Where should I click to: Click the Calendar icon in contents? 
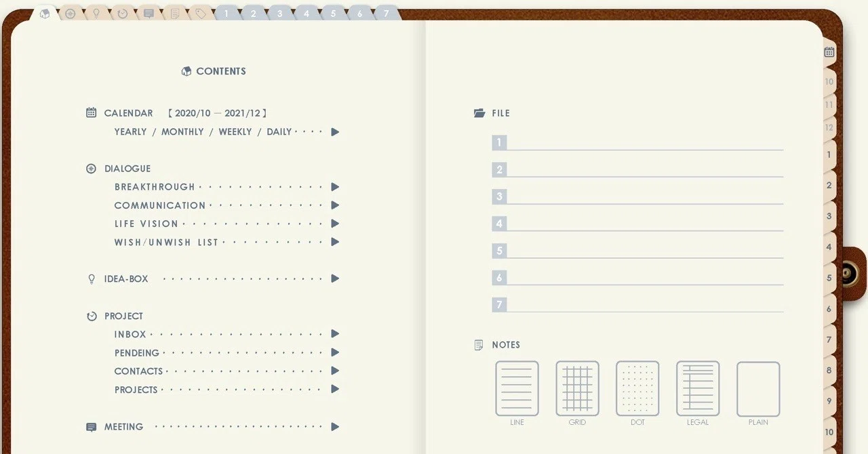point(92,113)
